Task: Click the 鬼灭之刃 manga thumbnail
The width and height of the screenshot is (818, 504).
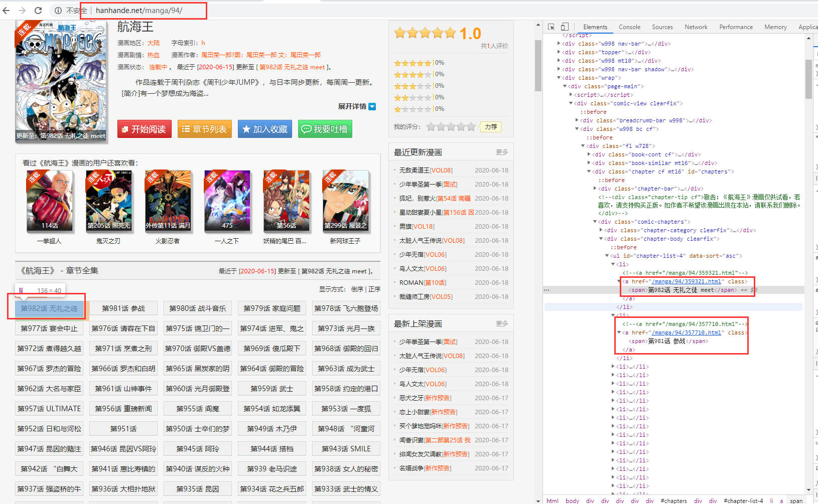Action: (108, 201)
